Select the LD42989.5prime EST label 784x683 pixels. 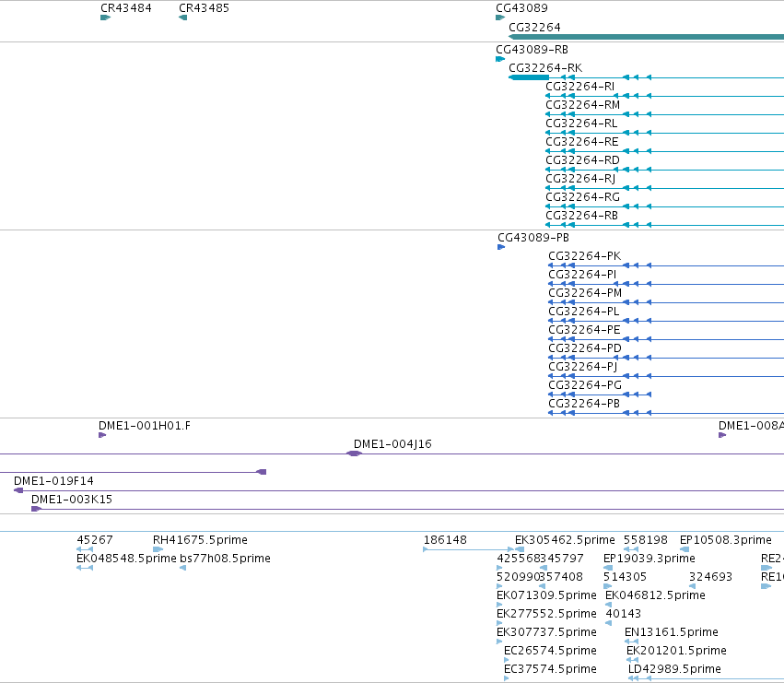(x=674, y=669)
